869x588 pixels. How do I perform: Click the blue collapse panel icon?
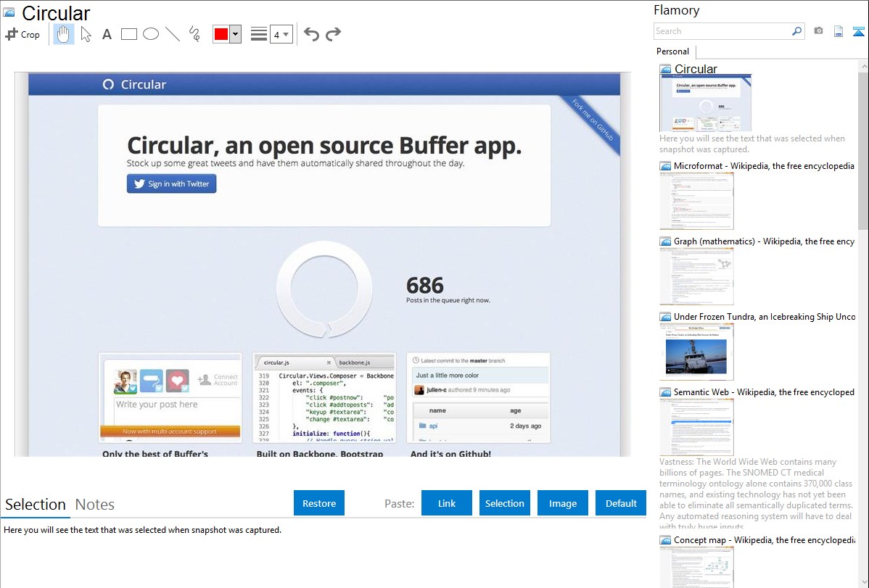coord(858,31)
